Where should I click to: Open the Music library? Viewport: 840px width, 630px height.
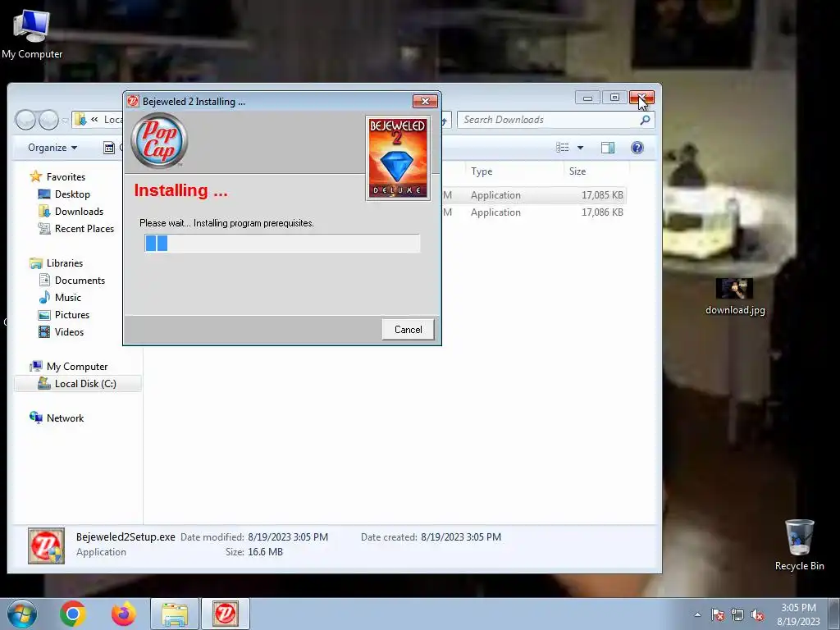click(67, 297)
